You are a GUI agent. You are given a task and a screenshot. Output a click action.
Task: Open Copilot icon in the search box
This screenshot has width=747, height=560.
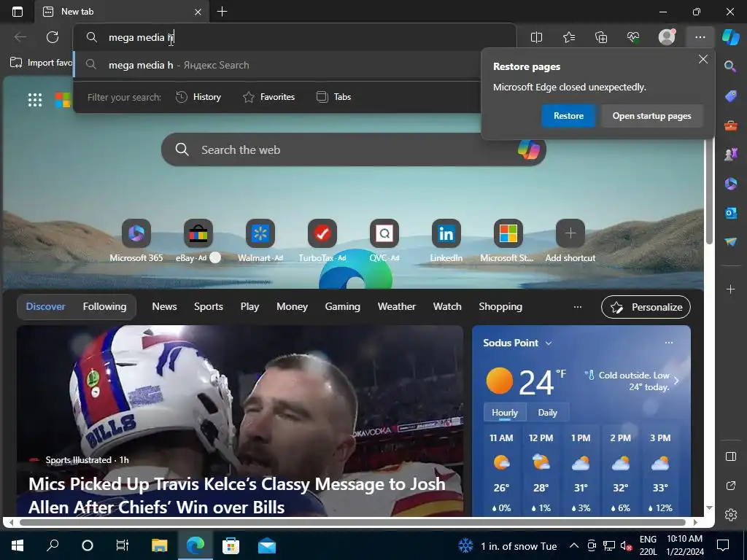click(529, 149)
